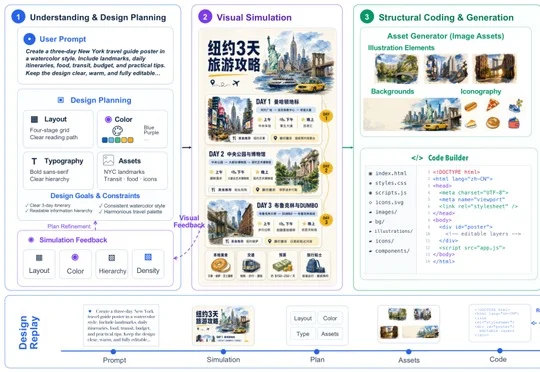
Task: Click the Central Park illustration thumbnail
Action: click(396, 69)
